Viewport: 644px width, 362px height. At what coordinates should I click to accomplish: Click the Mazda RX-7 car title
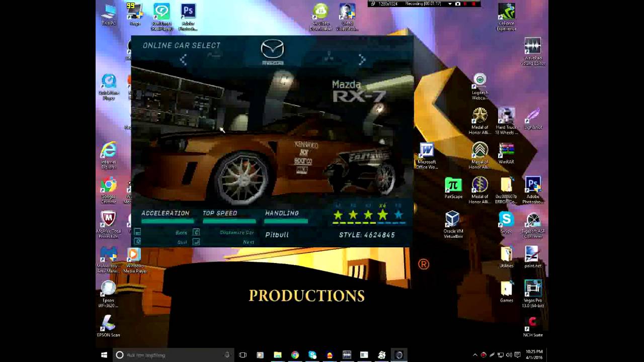click(x=359, y=91)
